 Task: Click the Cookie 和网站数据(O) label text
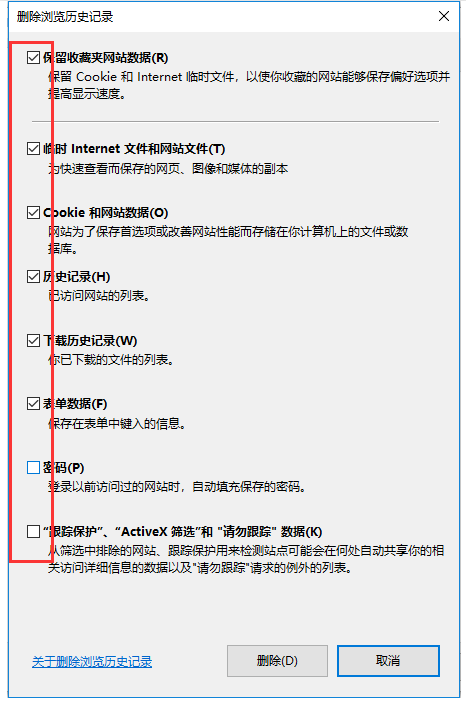point(105,213)
